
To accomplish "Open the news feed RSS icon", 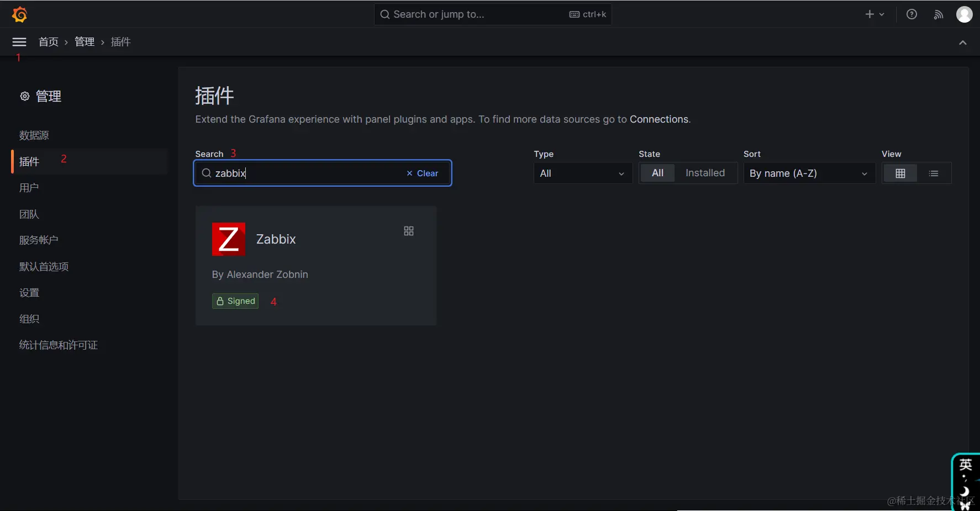I will [x=939, y=14].
